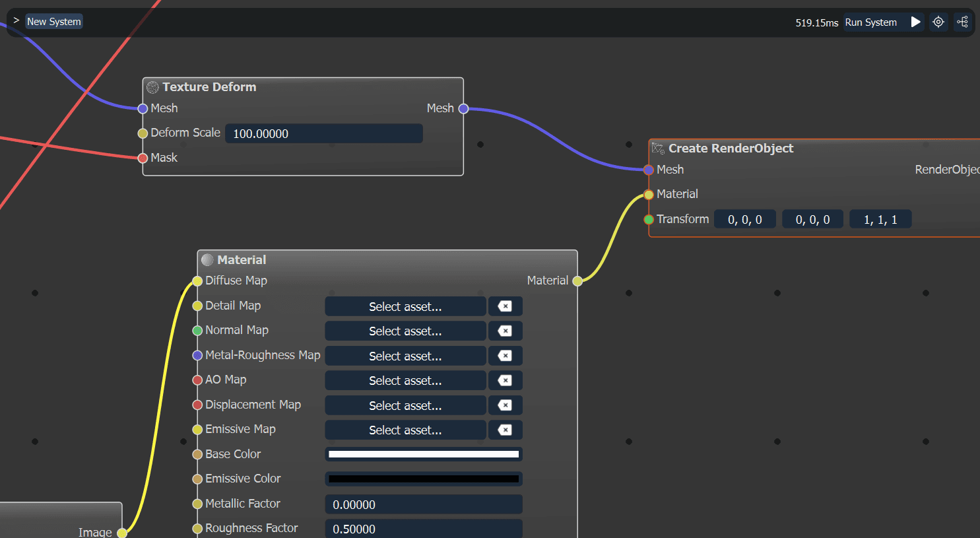Open Normal Map Select asset dropdown
The width and height of the screenshot is (980, 538).
coord(405,331)
